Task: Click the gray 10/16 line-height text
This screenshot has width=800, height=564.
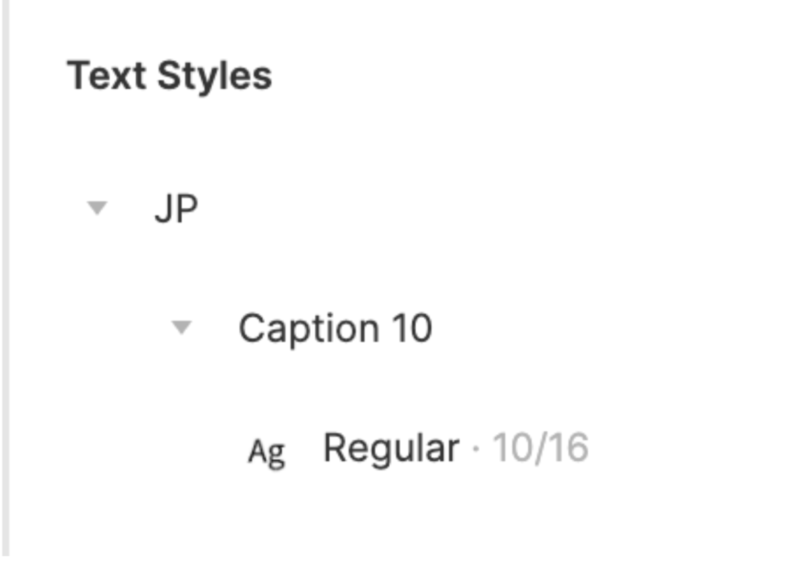Action: point(541,449)
